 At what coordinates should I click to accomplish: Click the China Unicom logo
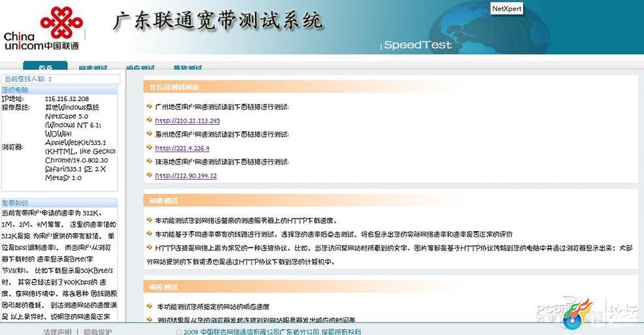[x=42, y=28]
